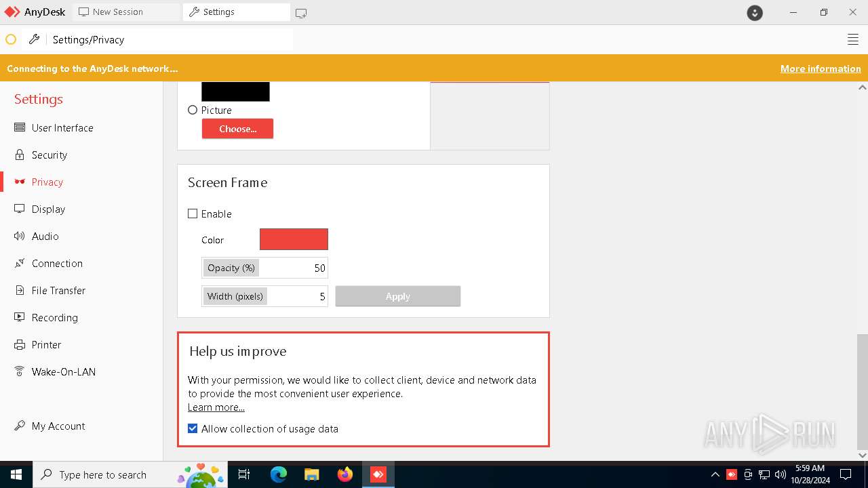
Task: Open the Printer icon
Action: click(20, 344)
